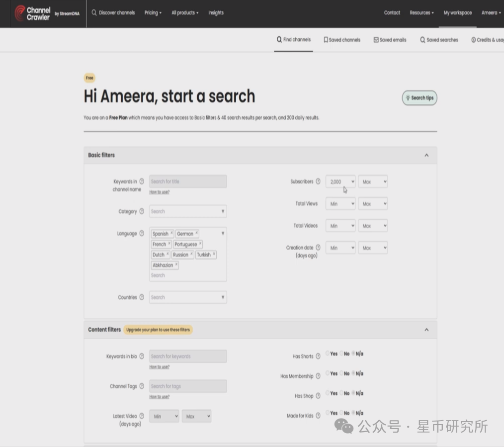Remove the Spanish language tag
The image size is (504, 447).
click(x=172, y=233)
